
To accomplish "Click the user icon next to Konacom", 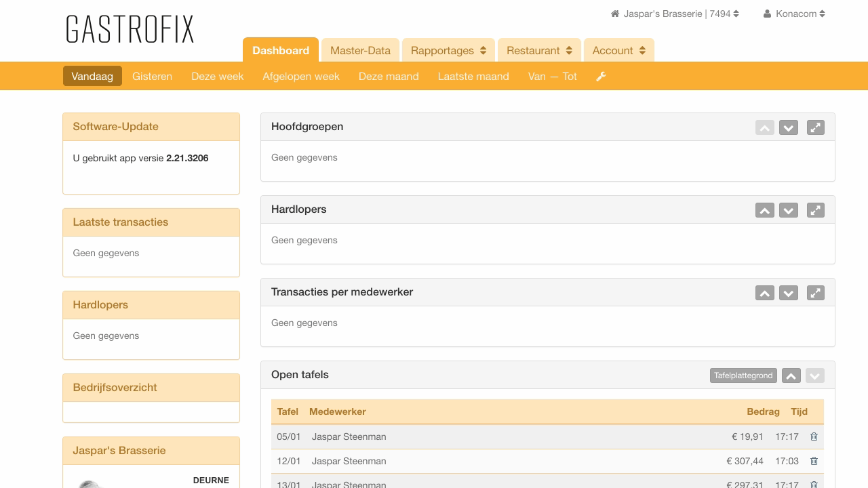I will point(766,13).
